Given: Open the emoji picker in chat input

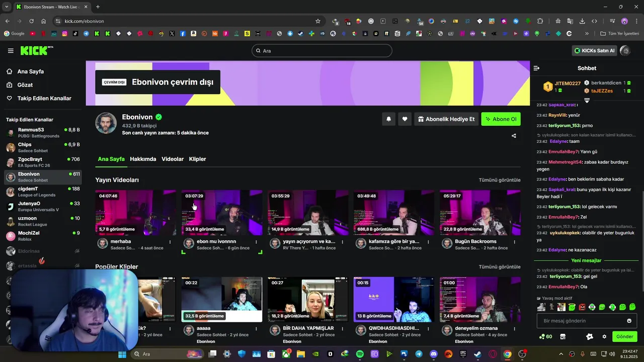Looking at the screenshot, I should [x=629, y=321].
